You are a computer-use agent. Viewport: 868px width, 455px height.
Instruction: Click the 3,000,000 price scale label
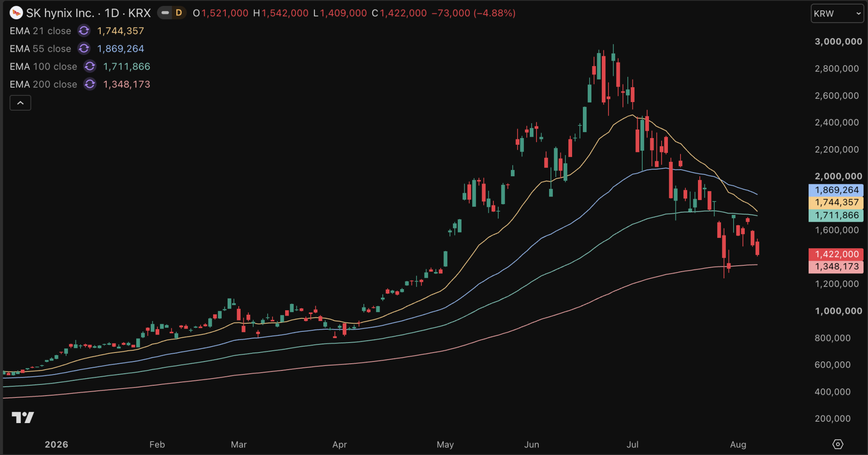pos(838,42)
